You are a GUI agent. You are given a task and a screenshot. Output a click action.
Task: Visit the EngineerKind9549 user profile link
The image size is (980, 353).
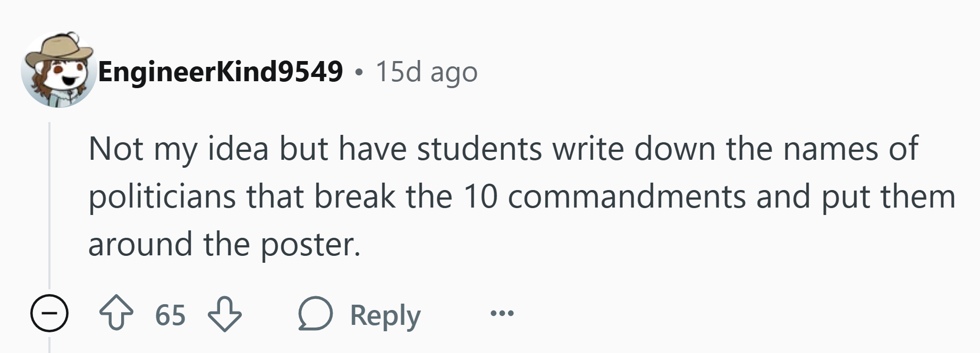pyautogui.click(x=221, y=72)
